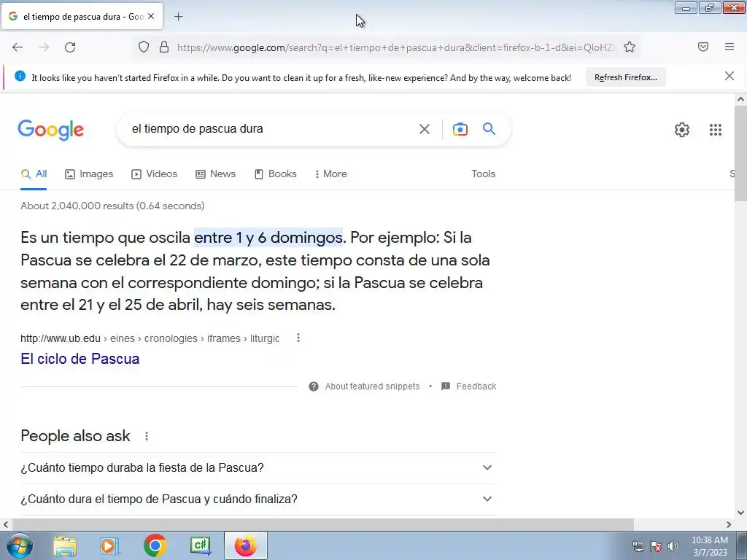Click into the Google search input field
The width and height of the screenshot is (747, 560).
(271, 129)
